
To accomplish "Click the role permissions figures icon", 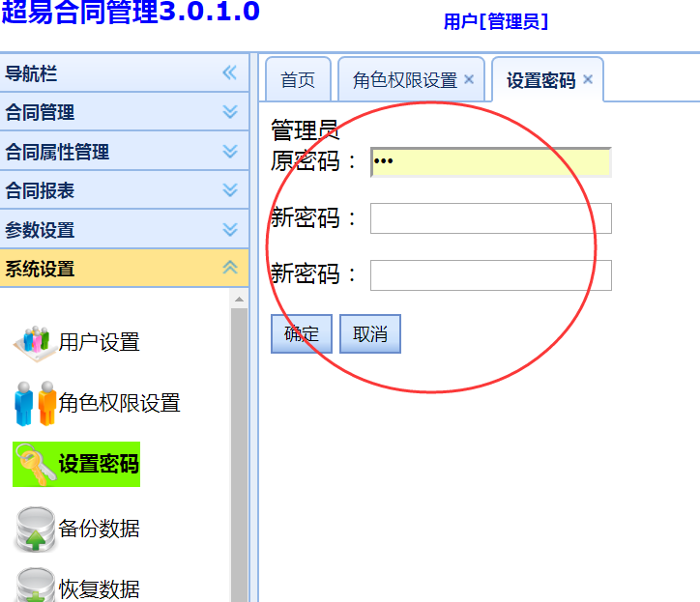I will [35, 403].
